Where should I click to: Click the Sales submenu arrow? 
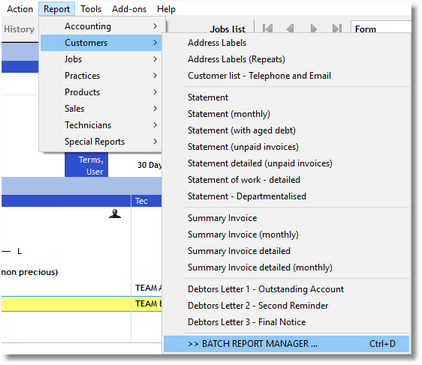click(x=155, y=108)
